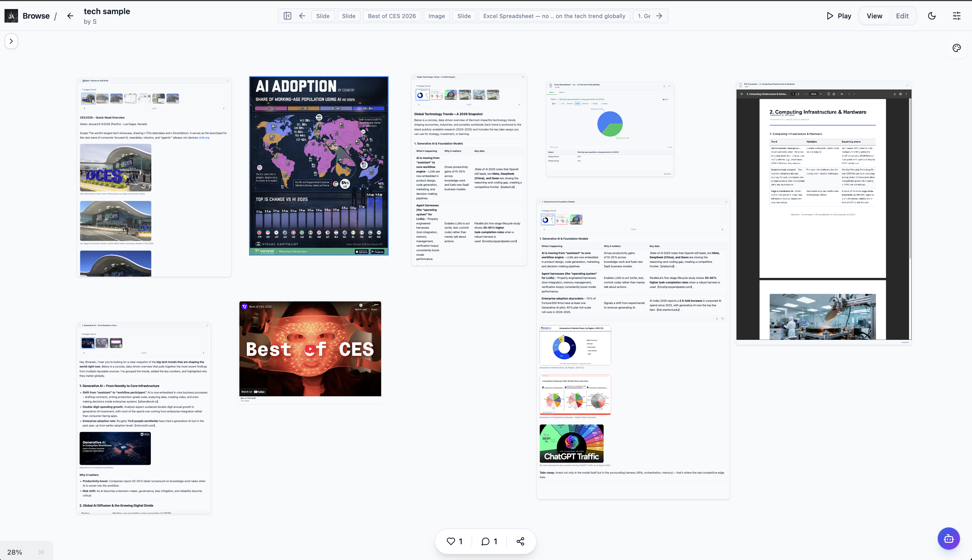Screen dimensions: 972x560
Task: Open the PDF side panel hamburger icon
Action: [742, 94]
